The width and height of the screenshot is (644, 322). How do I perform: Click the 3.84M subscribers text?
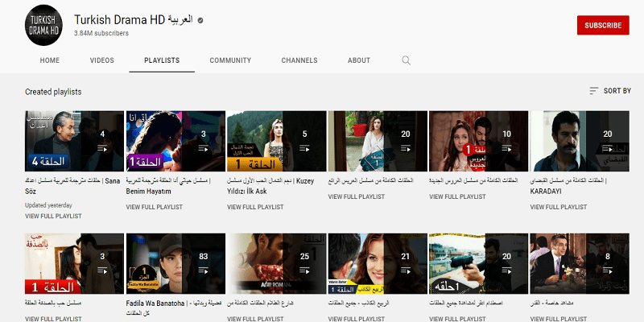click(101, 33)
